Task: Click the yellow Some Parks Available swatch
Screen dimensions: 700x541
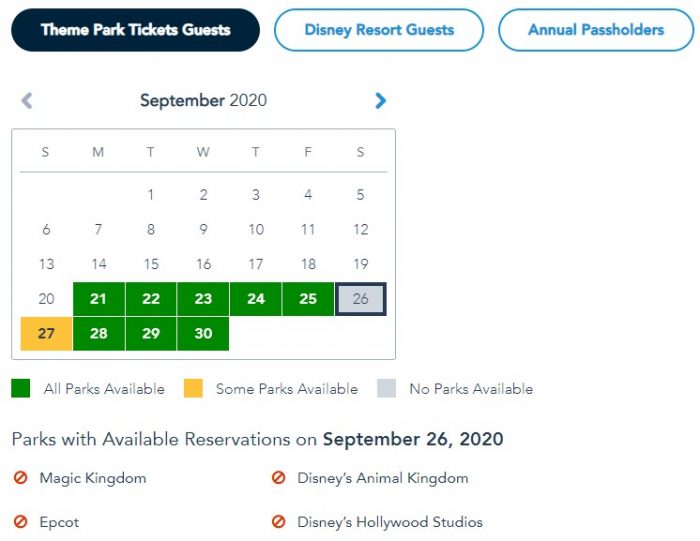Action: (x=193, y=389)
